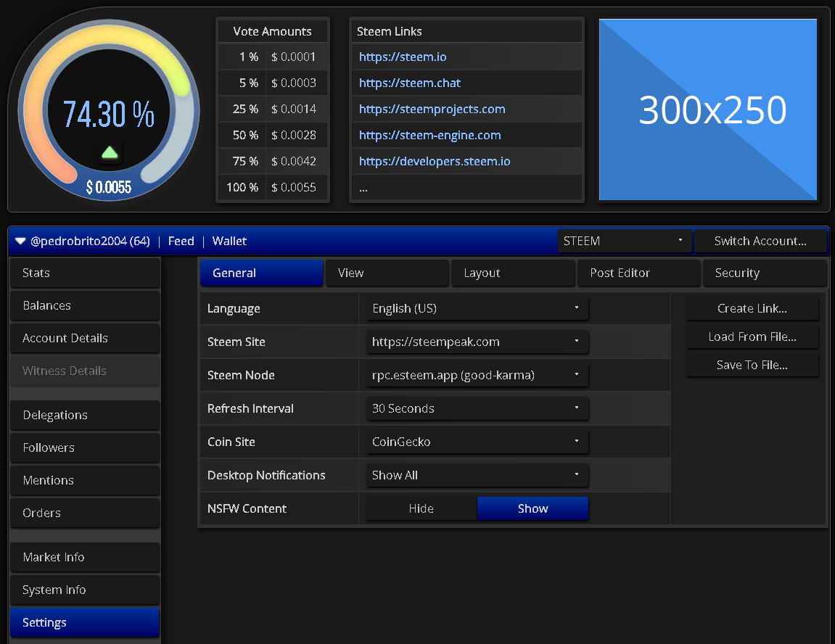This screenshot has height=644, width=835.
Task: Open the https://developers.steem.io link
Action: point(435,161)
